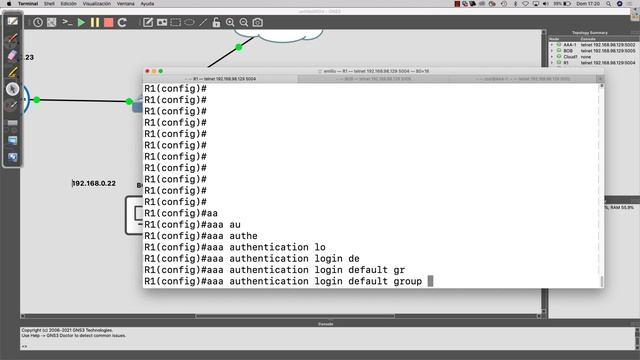This screenshot has height=360, width=640.
Task: Open the Terminal menu
Action: point(28,4)
